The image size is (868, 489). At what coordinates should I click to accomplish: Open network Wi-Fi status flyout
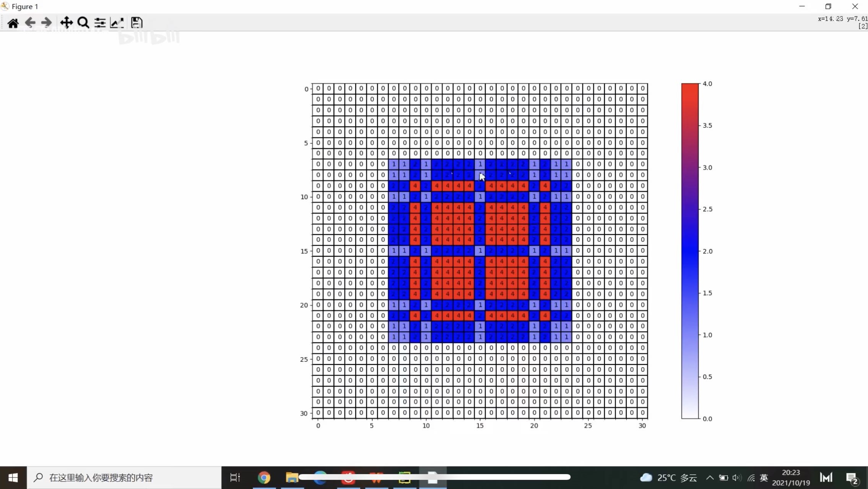pyautogui.click(x=751, y=478)
